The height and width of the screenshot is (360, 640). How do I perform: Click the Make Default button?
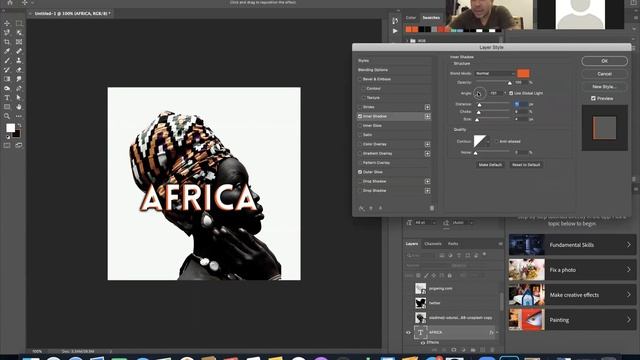[490, 165]
